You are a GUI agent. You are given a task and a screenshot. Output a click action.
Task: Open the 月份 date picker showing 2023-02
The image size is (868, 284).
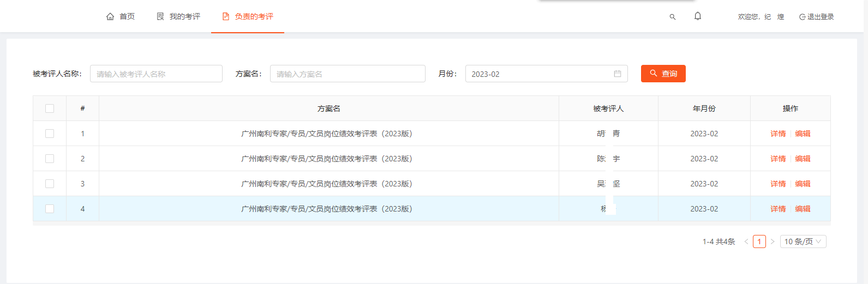pos(540,74)
